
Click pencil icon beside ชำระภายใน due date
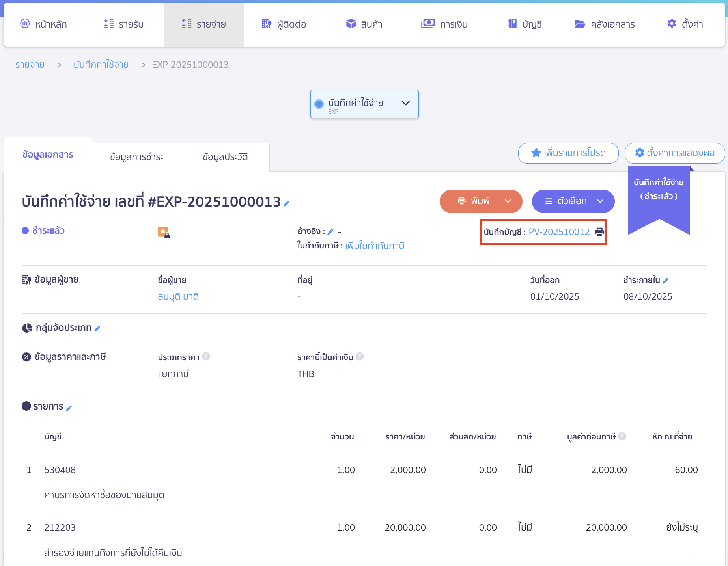click(x=666, y=281)
